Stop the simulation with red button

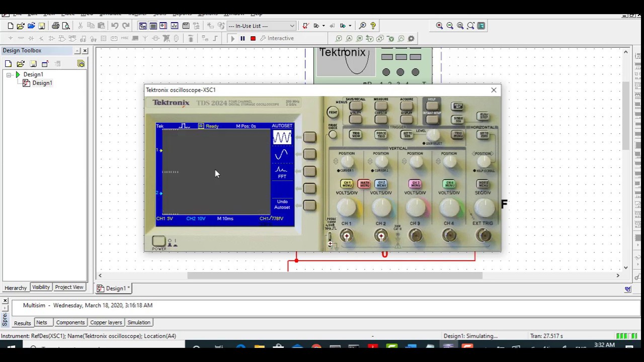(253, 38)
